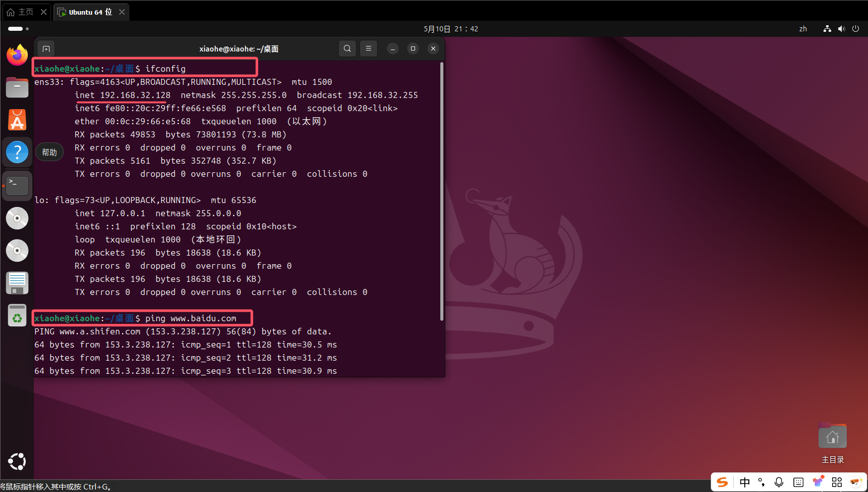The image size is (868, 492).
Task: Click the search icon in the terminal titlebar
Action: click(x=347, y=48)
